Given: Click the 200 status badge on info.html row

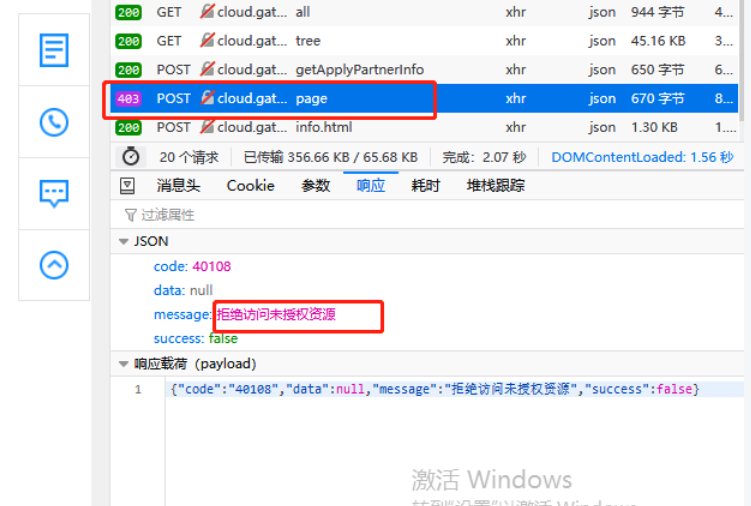Looking at the screenshot, I should click(x=128, y=127).
